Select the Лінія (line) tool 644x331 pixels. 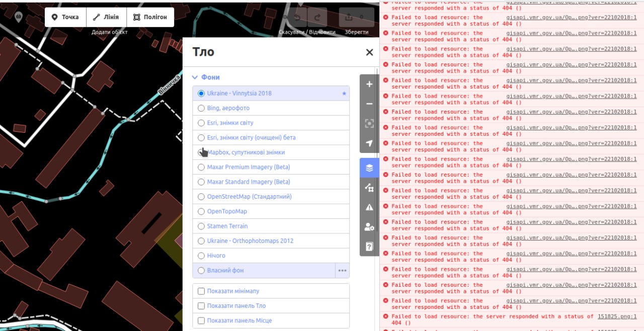click(x=106, y=17)
